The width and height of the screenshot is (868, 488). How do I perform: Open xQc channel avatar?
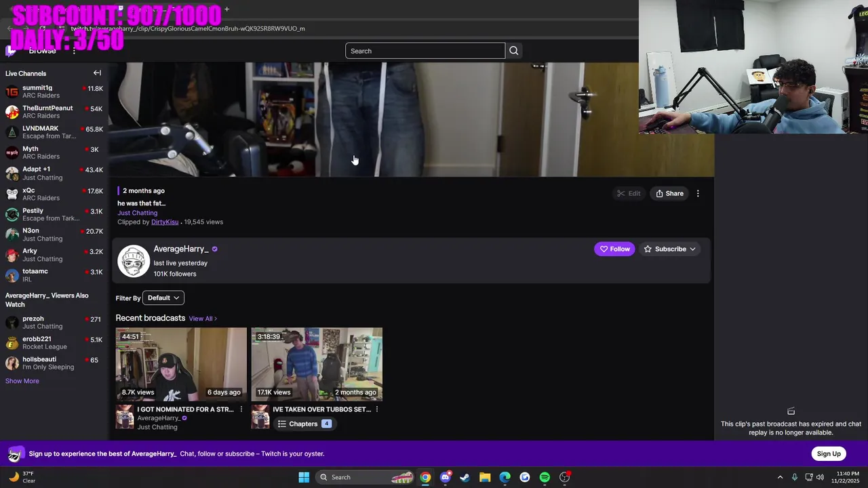pos(12,195)
